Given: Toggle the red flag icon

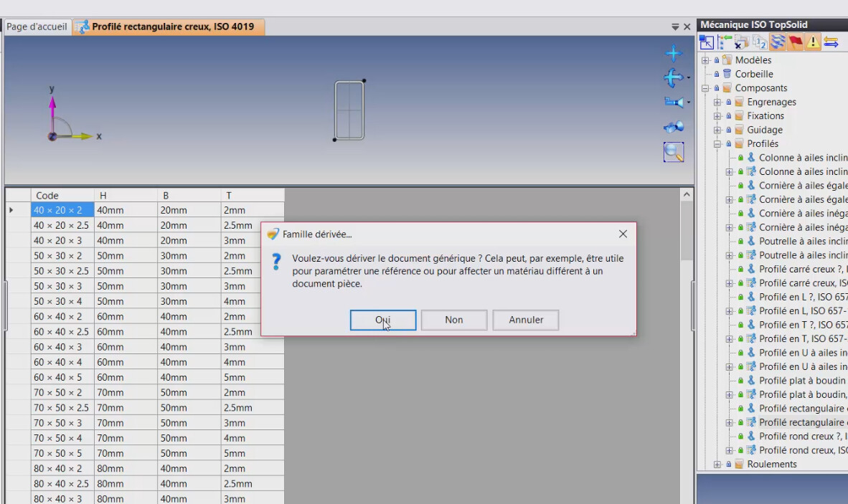Looking at the screenshot, I should click(x=795, y=42).
